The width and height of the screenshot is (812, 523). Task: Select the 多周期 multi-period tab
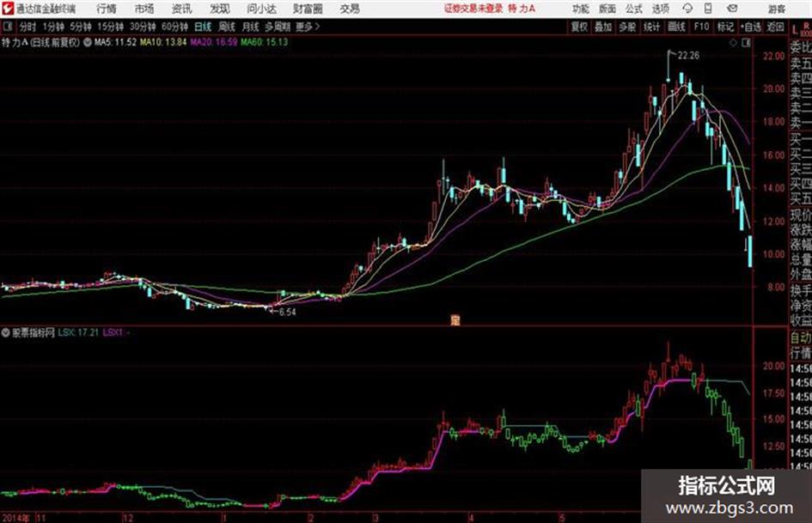tap(277, 27)
